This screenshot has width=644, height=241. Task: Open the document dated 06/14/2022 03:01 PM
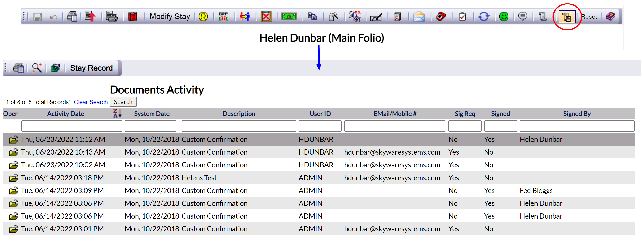pos(14,229)
